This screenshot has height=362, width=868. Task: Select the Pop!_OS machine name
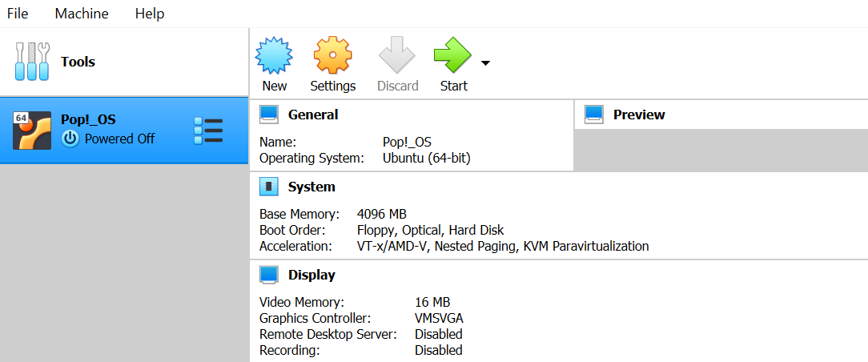(x=88, y=119)
